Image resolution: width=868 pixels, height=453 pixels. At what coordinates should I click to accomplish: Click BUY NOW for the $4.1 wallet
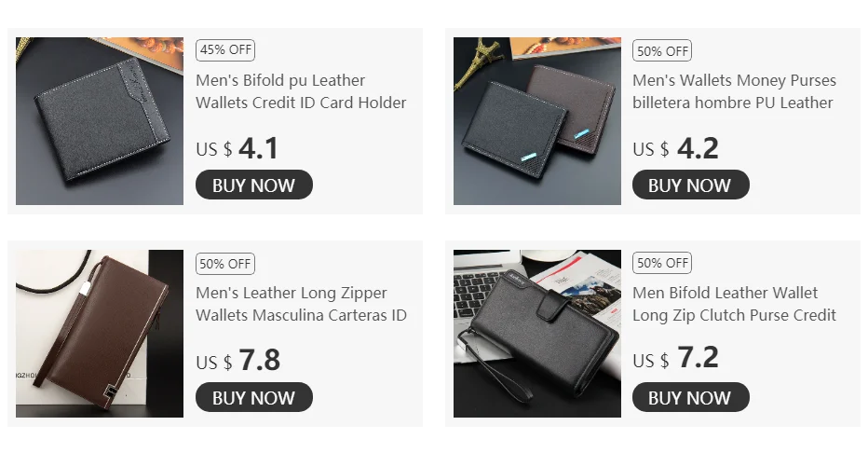click(254, 185)
